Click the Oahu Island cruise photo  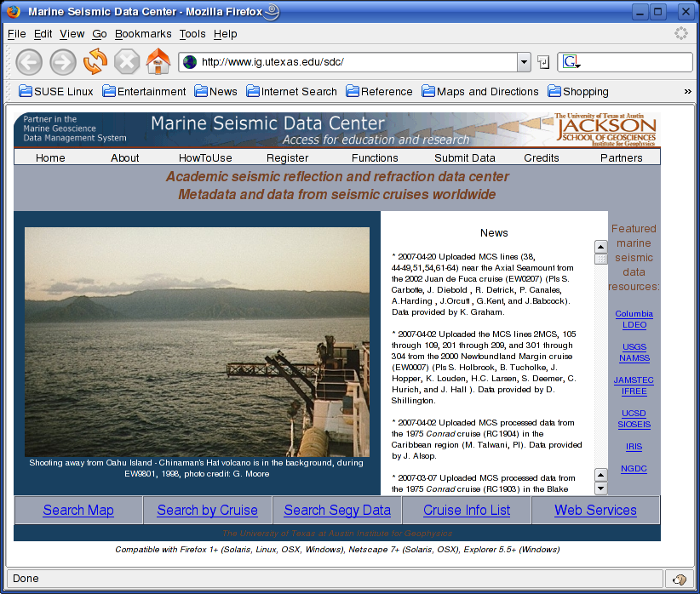coord(197,342)
